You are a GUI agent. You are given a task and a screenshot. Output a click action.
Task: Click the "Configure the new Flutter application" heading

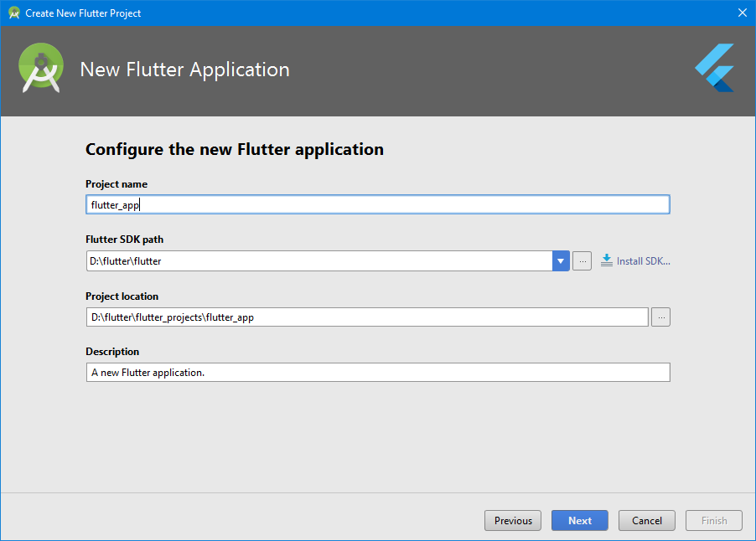coord(235,150)
